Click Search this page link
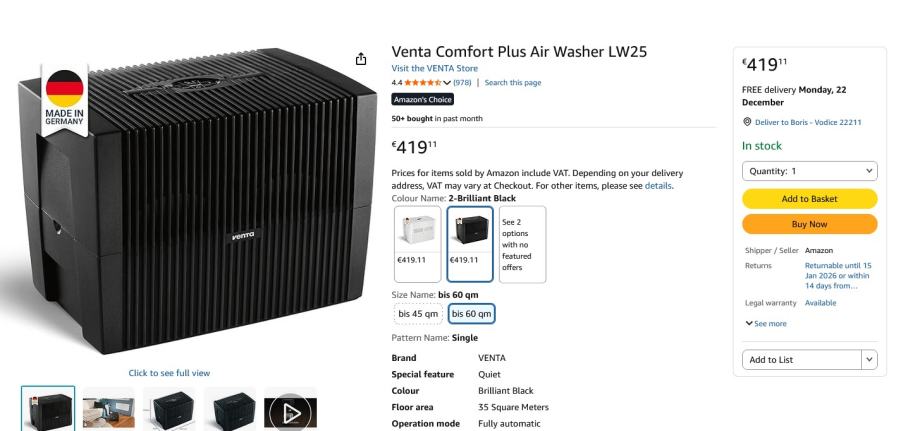The image size is (920, 431). pyautogui.click(x=513, y=83)
